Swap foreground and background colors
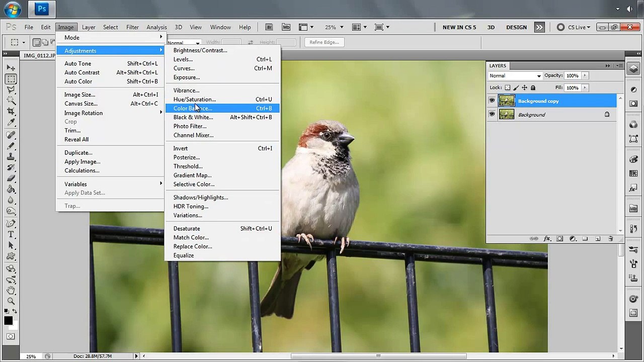This screenshot has height=362, width=644. (x=15, y=312)
